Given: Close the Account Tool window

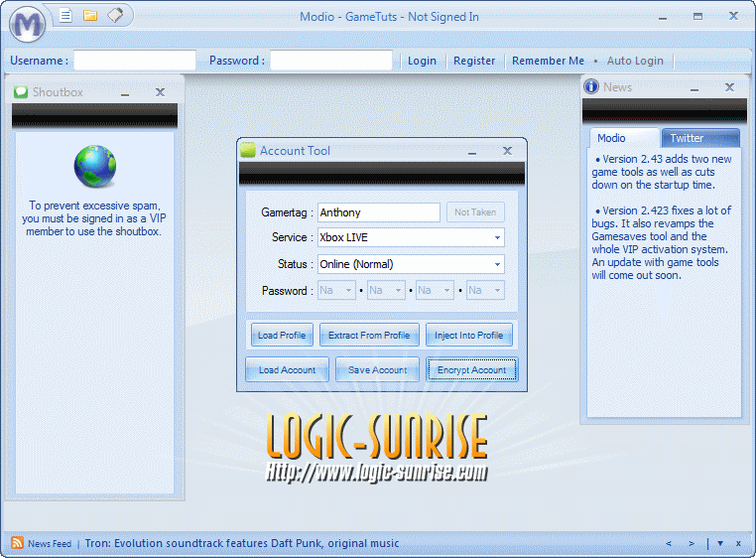Looking at the screenshot, I should coord(507,151).
